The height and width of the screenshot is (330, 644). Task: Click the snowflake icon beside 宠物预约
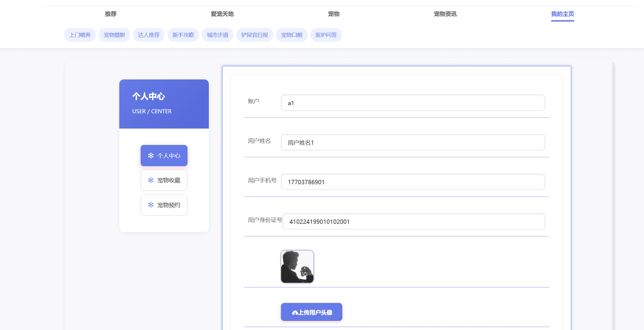150,205
